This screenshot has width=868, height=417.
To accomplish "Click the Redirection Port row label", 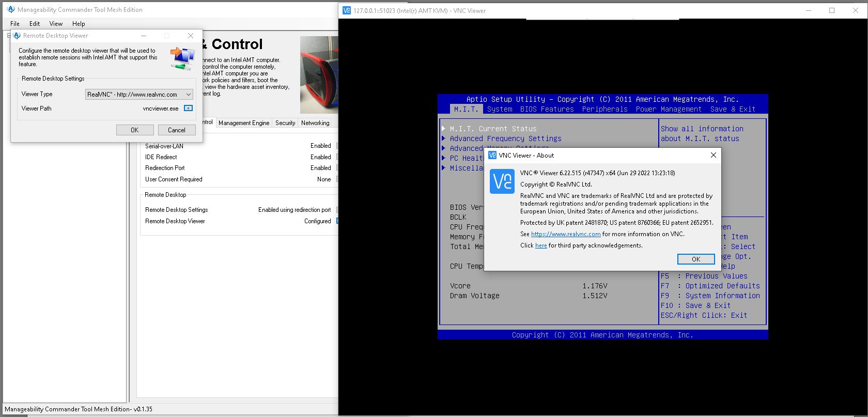I will click(x=165, y=168).
